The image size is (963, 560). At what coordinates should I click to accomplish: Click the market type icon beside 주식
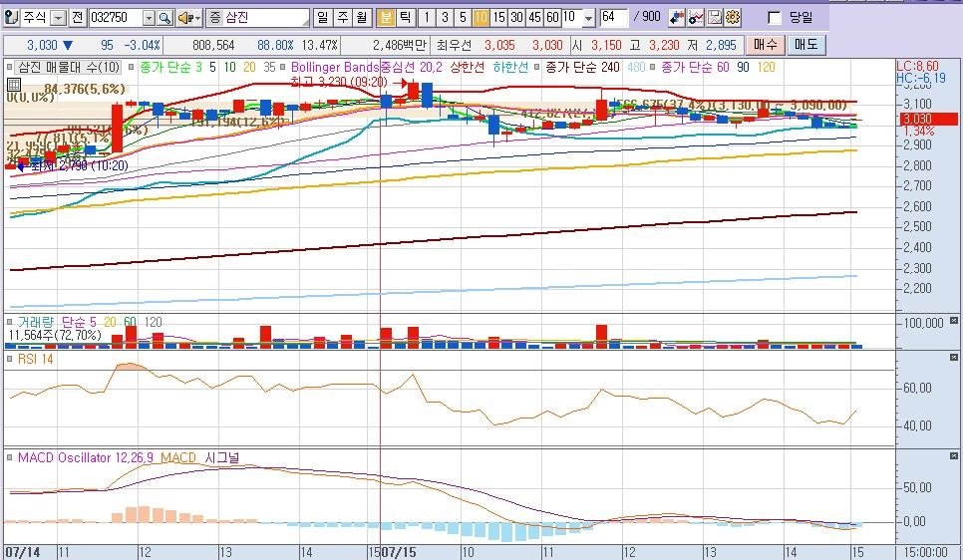click(x=12, y=18)
